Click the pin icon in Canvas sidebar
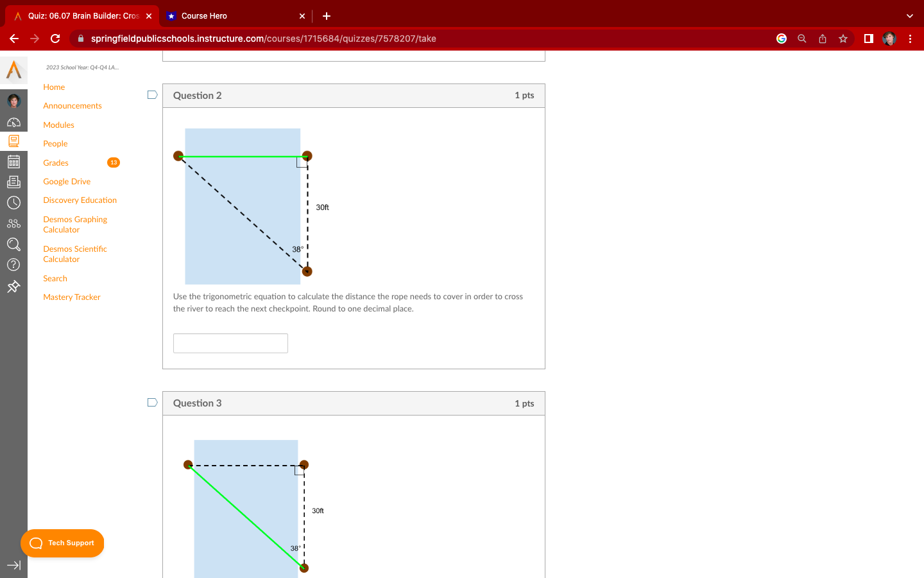The image size is (924, 578). 13,286
